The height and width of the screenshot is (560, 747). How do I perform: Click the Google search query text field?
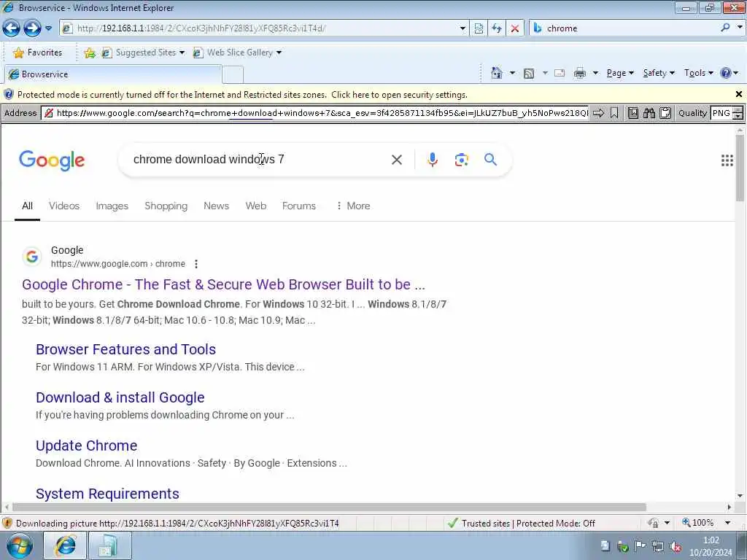pos(258,160)
